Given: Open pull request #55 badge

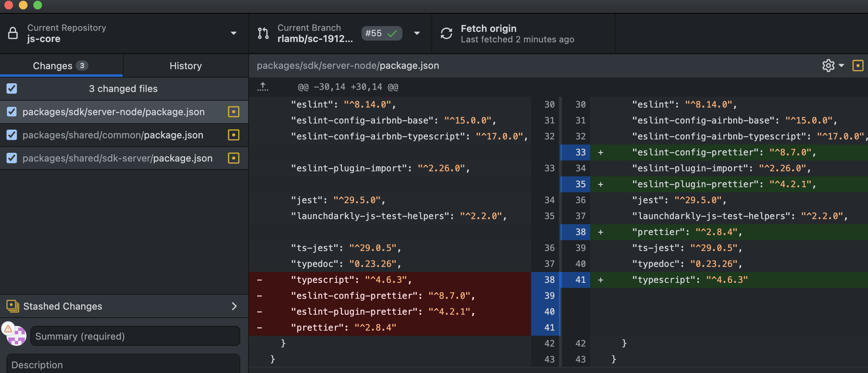Looking at the screenshot, I should point(381,33).
